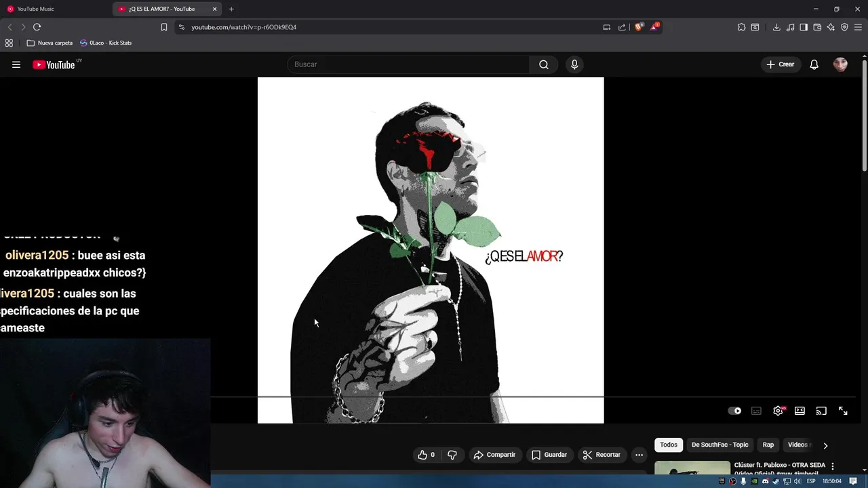Click the Crear button
This screenshot has height=488, width=868.
click(781, 64)
